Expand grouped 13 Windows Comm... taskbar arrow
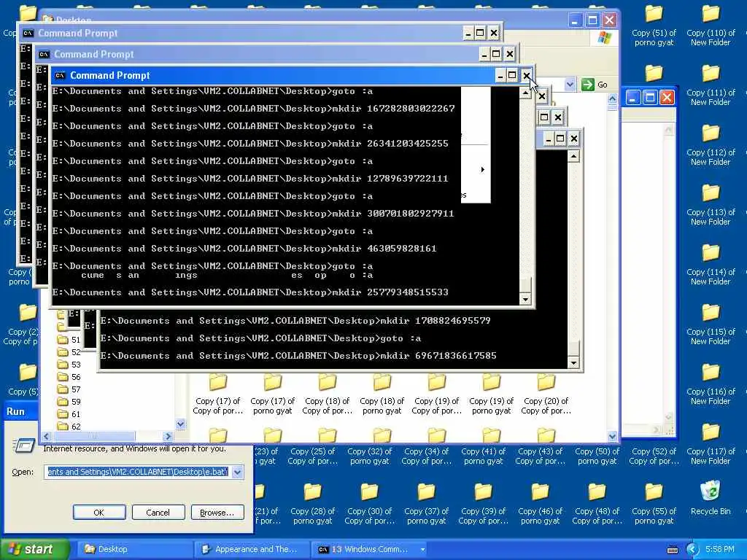The height and width of the screenshot is (560, 747). pyautogui.click(x=422, y=550)
